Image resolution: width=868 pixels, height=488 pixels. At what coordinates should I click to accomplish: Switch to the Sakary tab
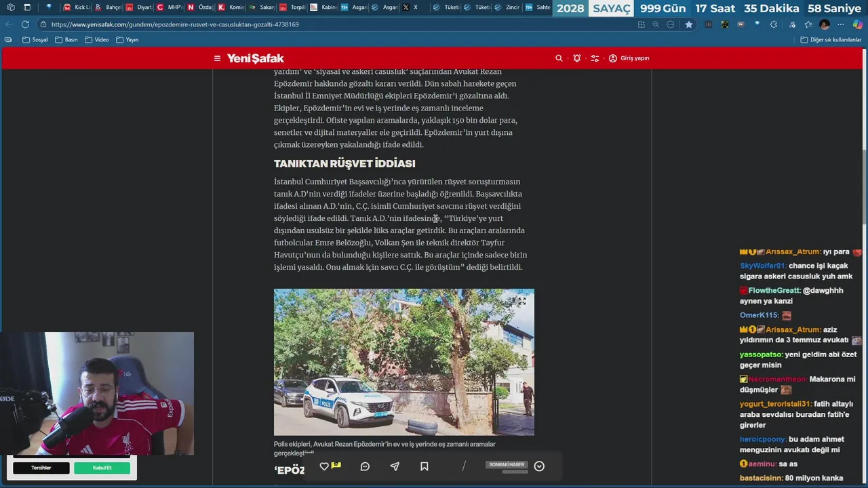pyautogui.click(x=262, y=7)
